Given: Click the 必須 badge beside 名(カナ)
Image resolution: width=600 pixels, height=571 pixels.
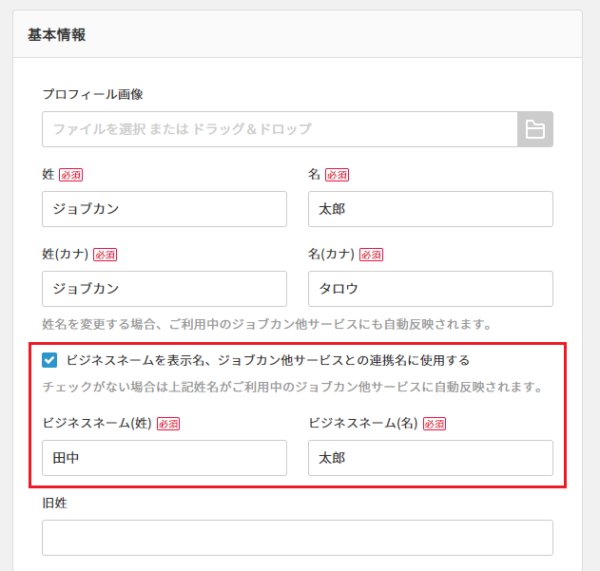Looking at the screenshot, I should (x=371, y=255).
